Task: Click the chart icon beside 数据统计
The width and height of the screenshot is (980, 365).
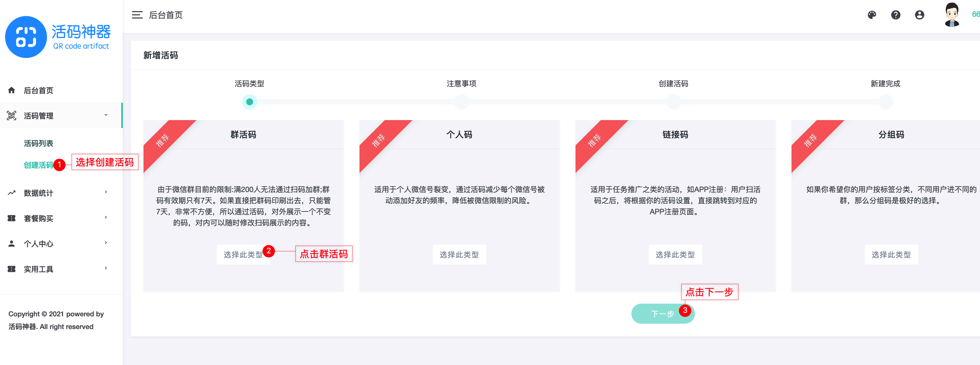Action: 11,193
